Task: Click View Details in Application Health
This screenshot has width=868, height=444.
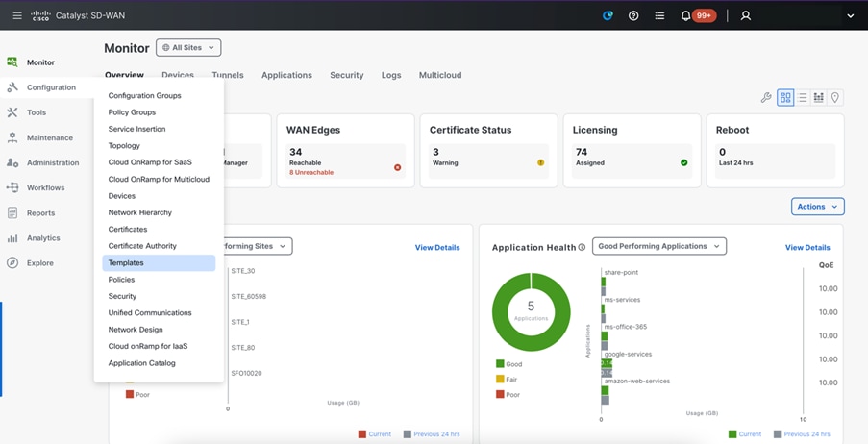Action: tap(807, 247)
